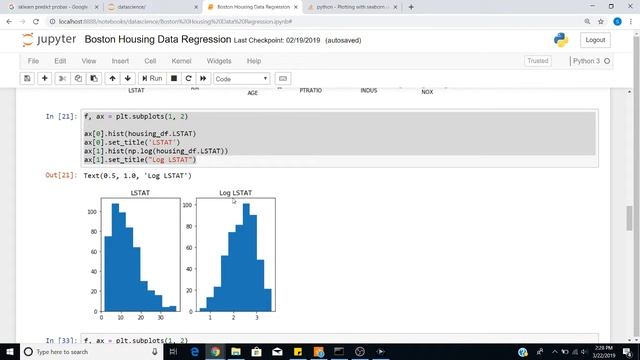
Task: Click the Jupyter logo
Action: point(49,40)
